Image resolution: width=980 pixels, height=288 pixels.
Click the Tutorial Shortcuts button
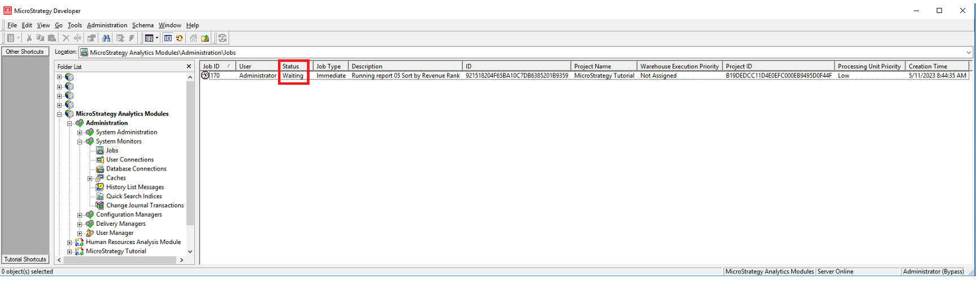pos(25,260)
